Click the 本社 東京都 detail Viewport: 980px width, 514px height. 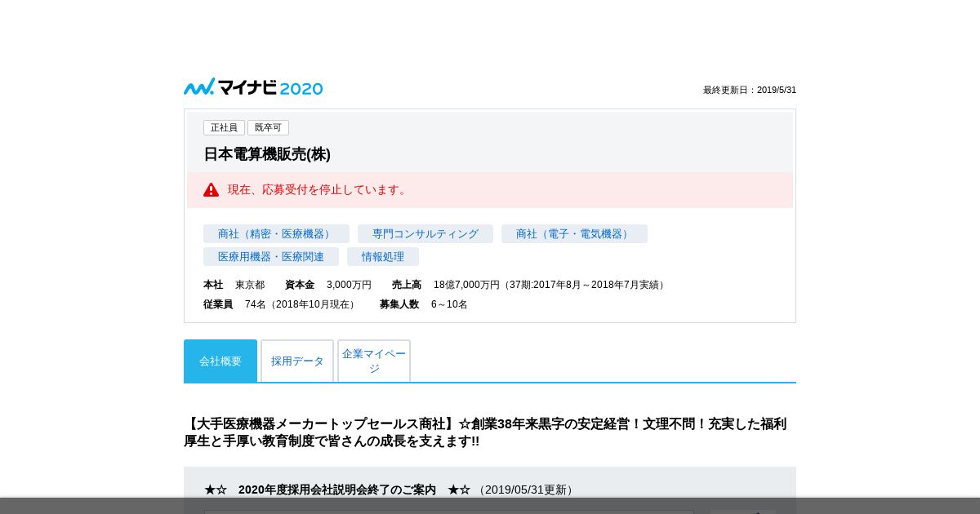click(234, 285)
